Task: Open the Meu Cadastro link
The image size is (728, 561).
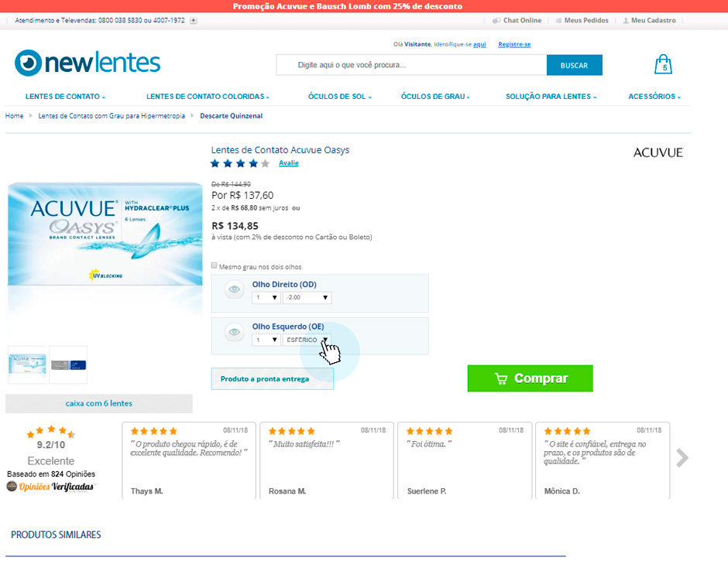Action: coord(650,20)
